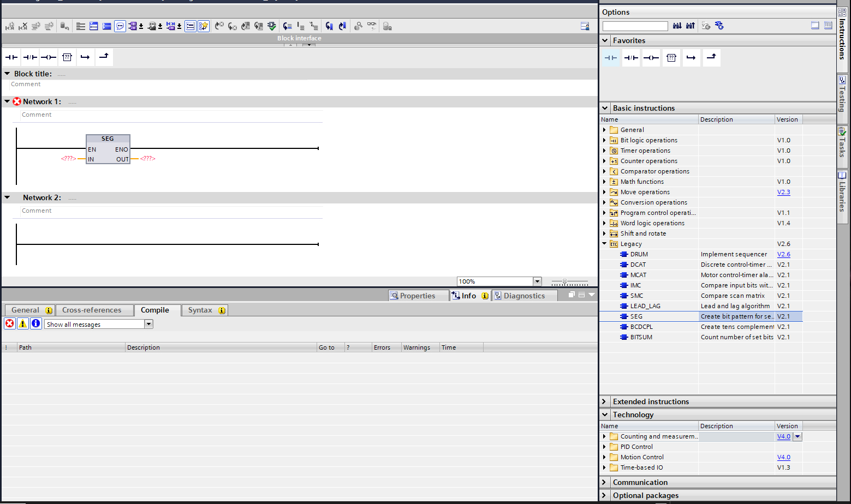Click the search field in Options panel
Image resolution: width=851 pixels, height=504 pixels.
pyautogui.click(x=635, y=26)
